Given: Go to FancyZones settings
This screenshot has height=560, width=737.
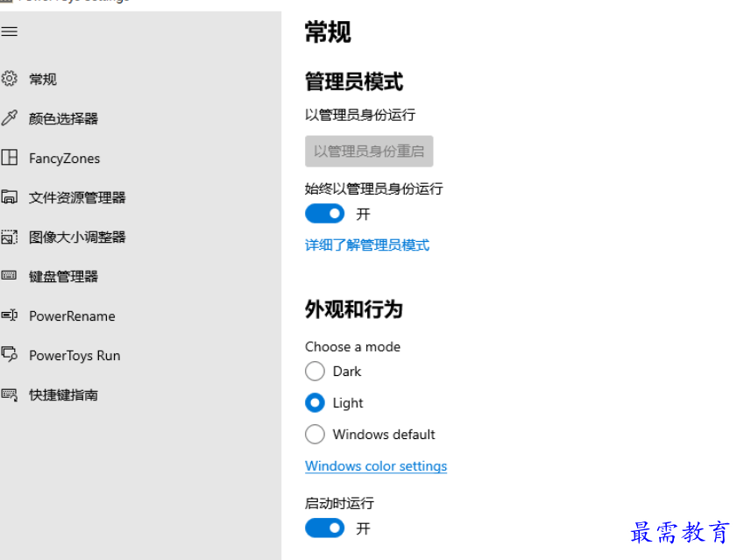Looking at the screenshot, I should pos(64,159).
